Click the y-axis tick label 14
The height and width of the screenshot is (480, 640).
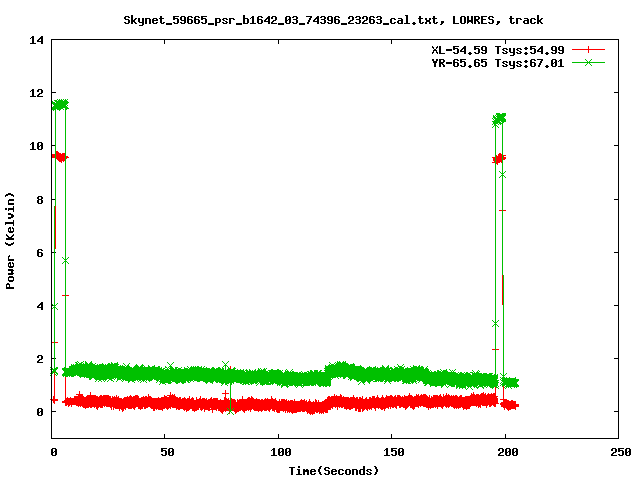tap(36, 40)
